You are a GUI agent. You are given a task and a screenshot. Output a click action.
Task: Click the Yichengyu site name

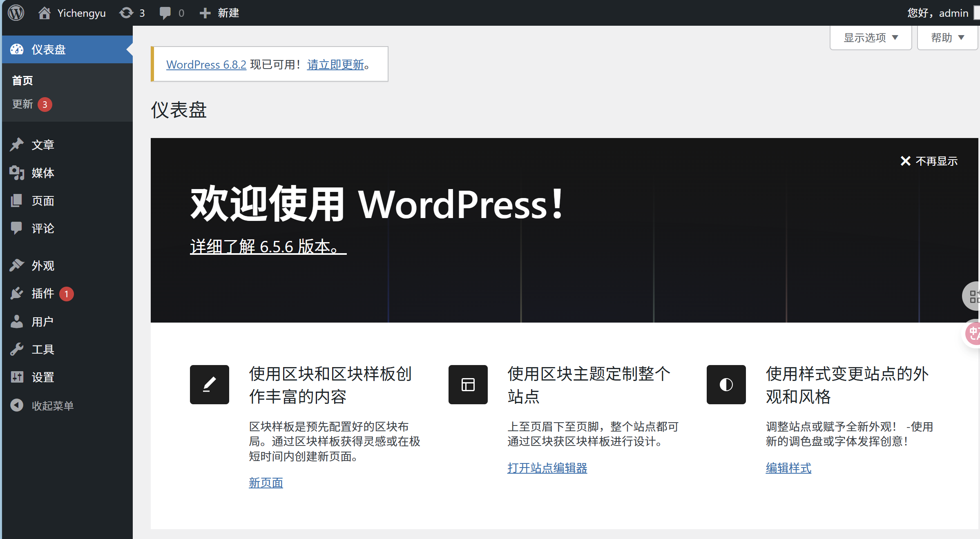pyautogui.click(x=81, y=13)
